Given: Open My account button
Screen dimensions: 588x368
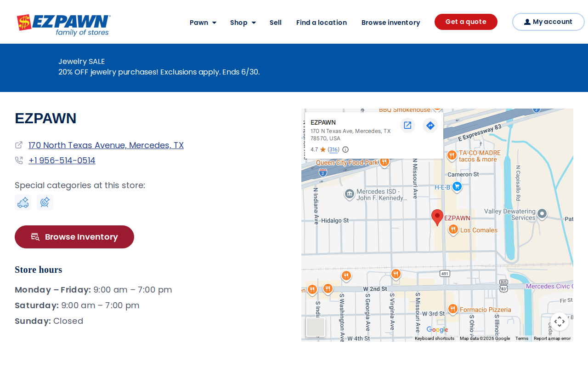Looking at the screenshot, I should pyautogui.click(x=548, y=22).
